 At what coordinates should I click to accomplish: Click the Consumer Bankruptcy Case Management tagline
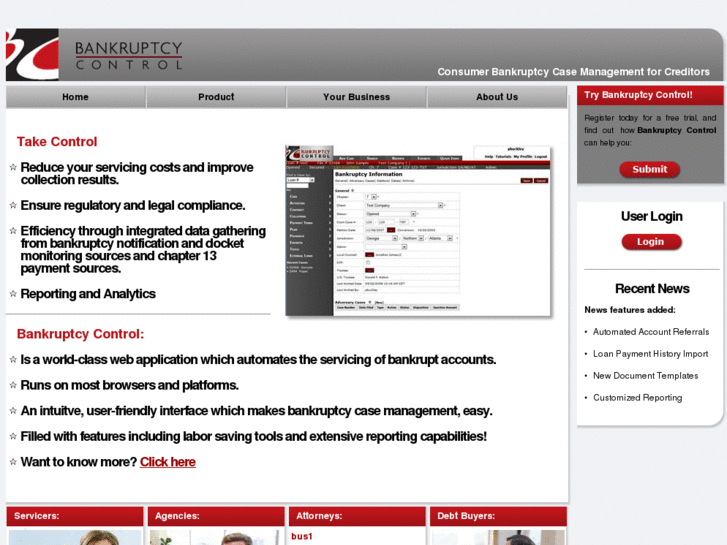tap(573, 72)
